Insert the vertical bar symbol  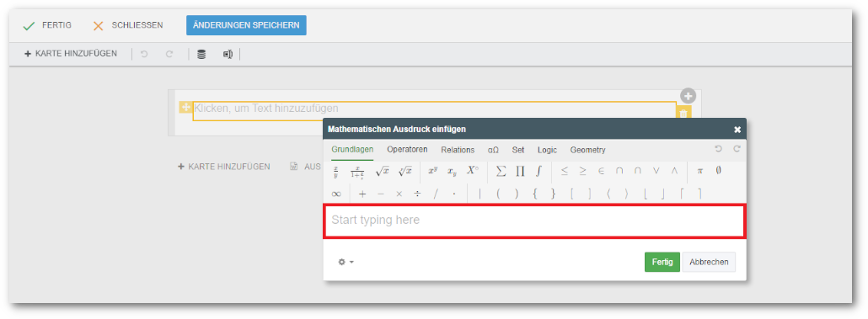(480, 194)
